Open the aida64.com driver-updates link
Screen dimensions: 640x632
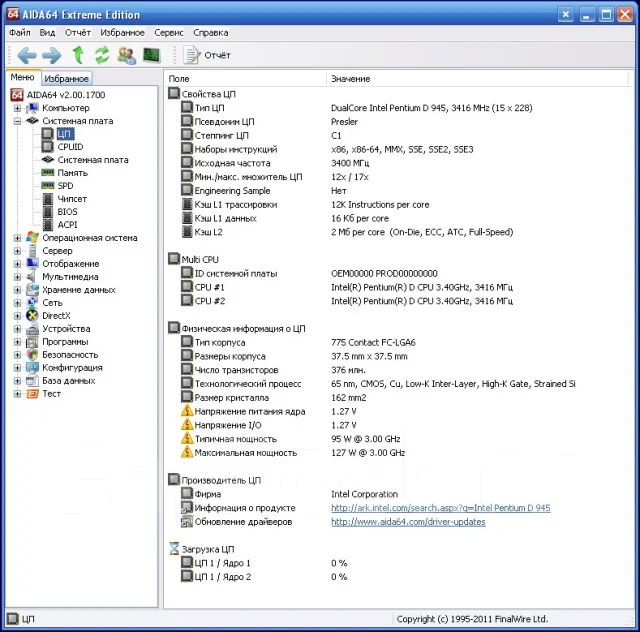point(408,522)
